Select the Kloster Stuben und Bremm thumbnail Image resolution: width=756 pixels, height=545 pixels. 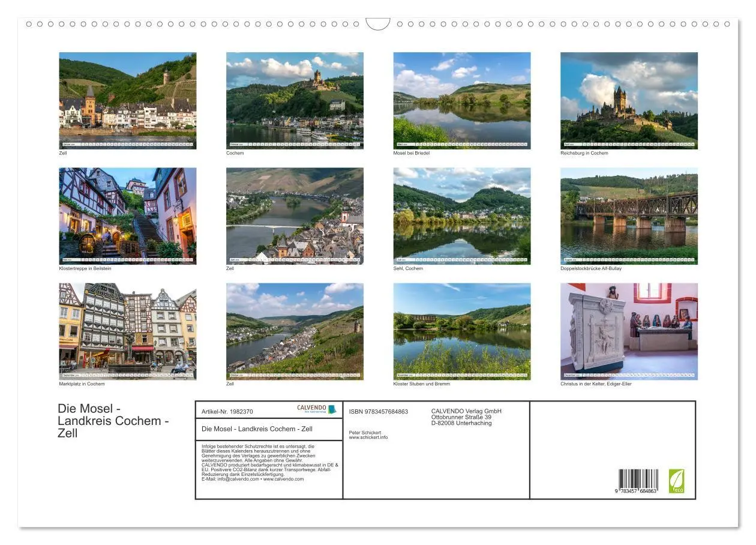point(462,330)
